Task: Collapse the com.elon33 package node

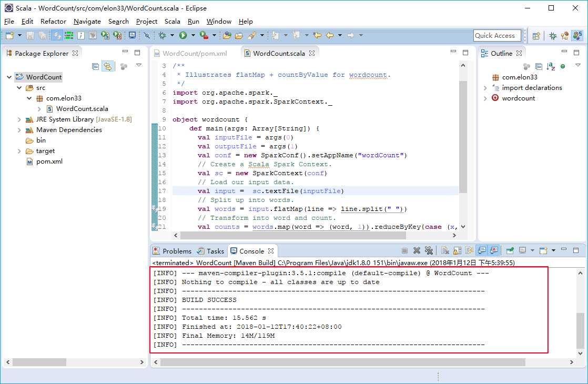Action: 29,98
